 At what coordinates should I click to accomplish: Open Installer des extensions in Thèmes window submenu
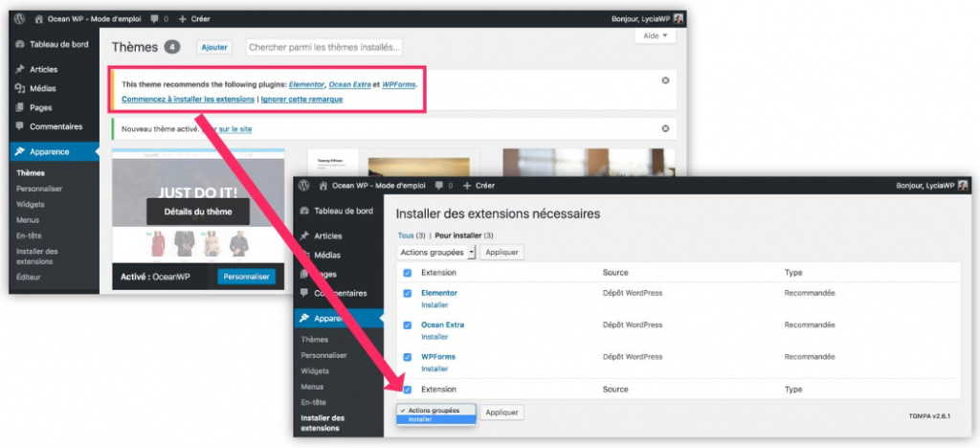[37, 257]
